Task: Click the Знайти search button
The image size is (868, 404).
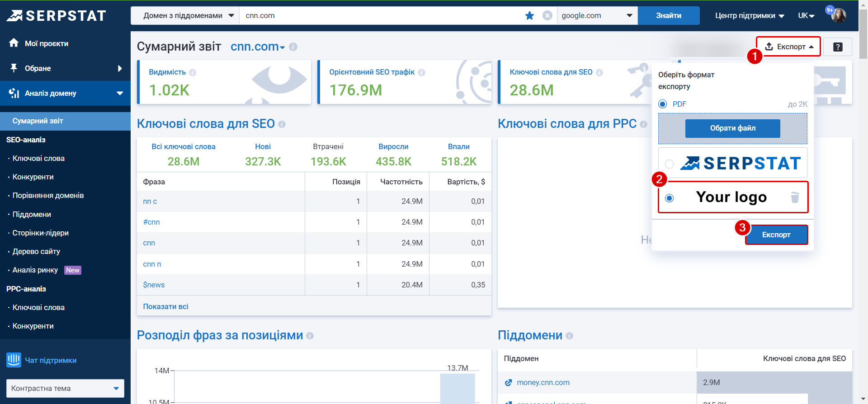Action: [x=669, y=15]
